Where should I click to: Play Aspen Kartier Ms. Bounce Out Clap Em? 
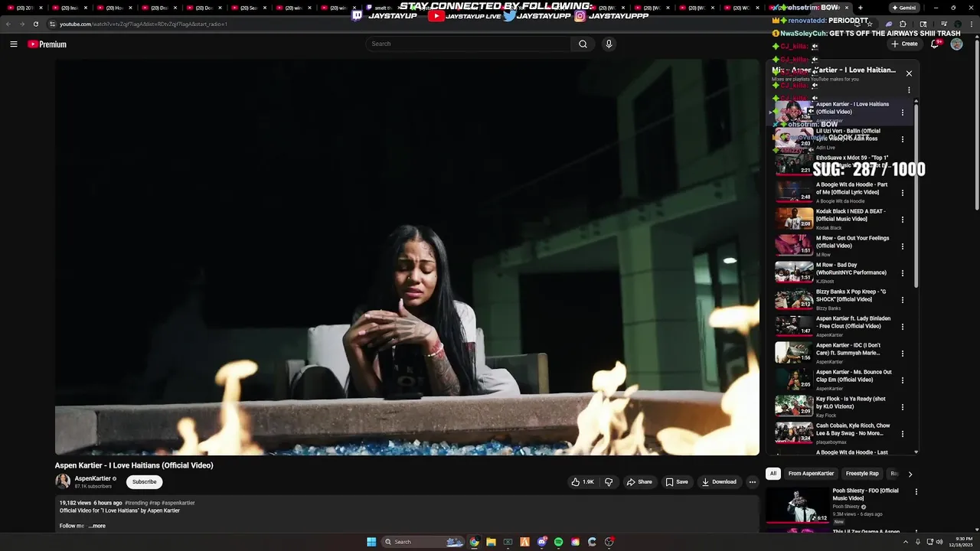(794, 380)
